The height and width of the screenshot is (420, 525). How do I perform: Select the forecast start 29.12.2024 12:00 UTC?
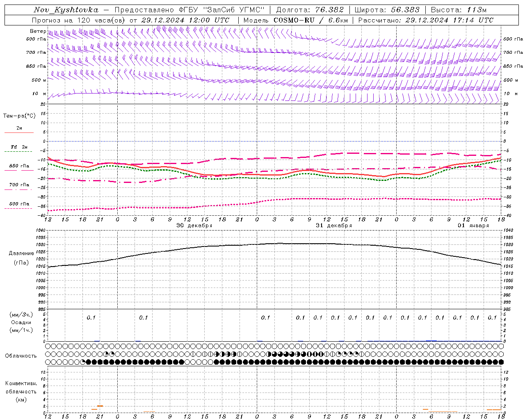(185, 20)
